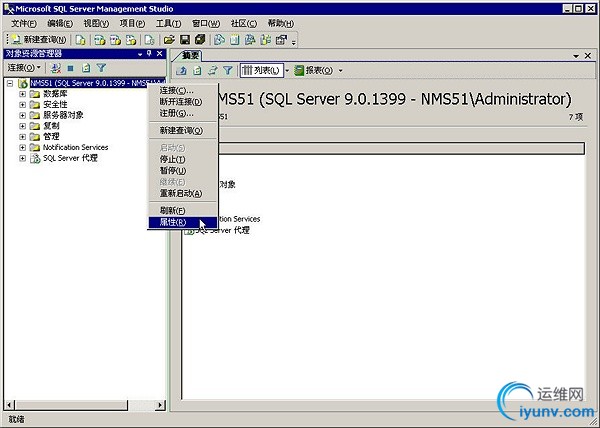The width and height of the screenshot is (600, 428).
Task: Expand the SQL Server 代理 node
Action: (x=23, y=158)
